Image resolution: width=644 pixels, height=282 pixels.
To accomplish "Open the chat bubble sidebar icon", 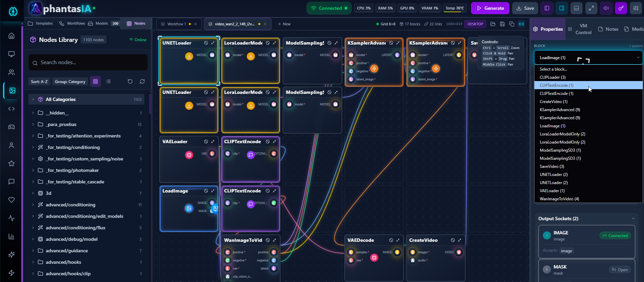I will click(11, 182).
